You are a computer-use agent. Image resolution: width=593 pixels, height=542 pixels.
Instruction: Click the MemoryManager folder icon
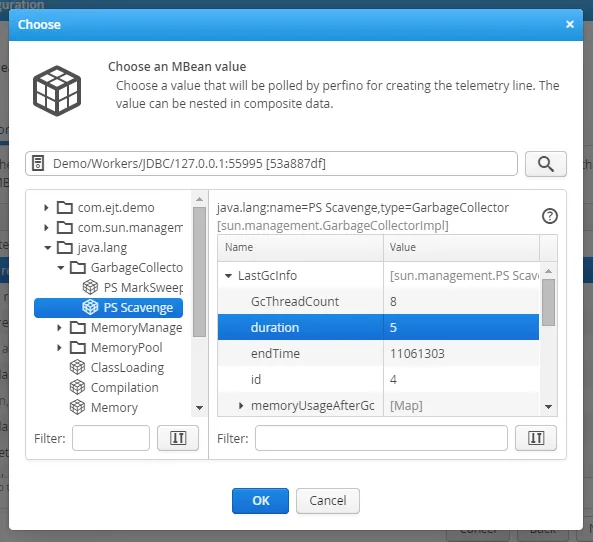coord(78,328)
